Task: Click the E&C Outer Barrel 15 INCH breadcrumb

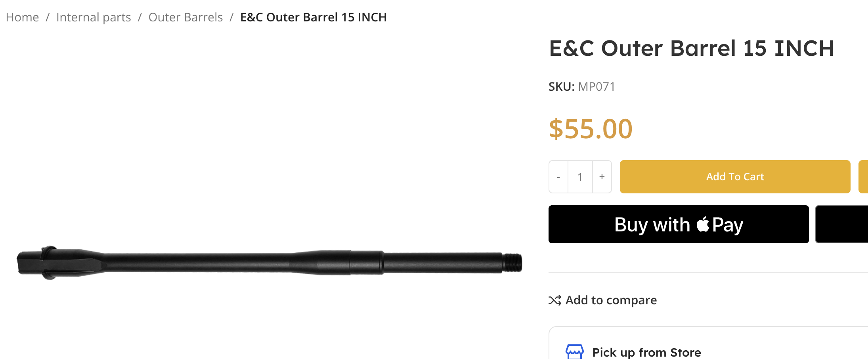Action: 314,17
